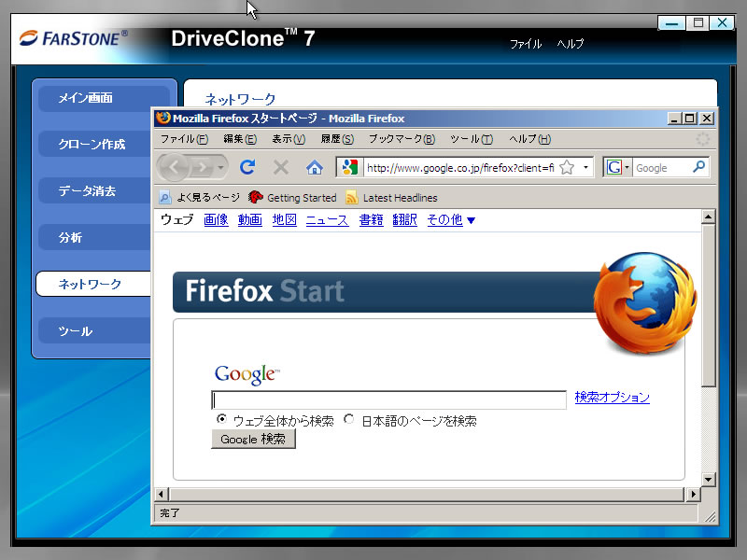This screenshot has width=747, height=560.
Task: Click the ウェブ label on Google bar
Action: tap(177, 219)
